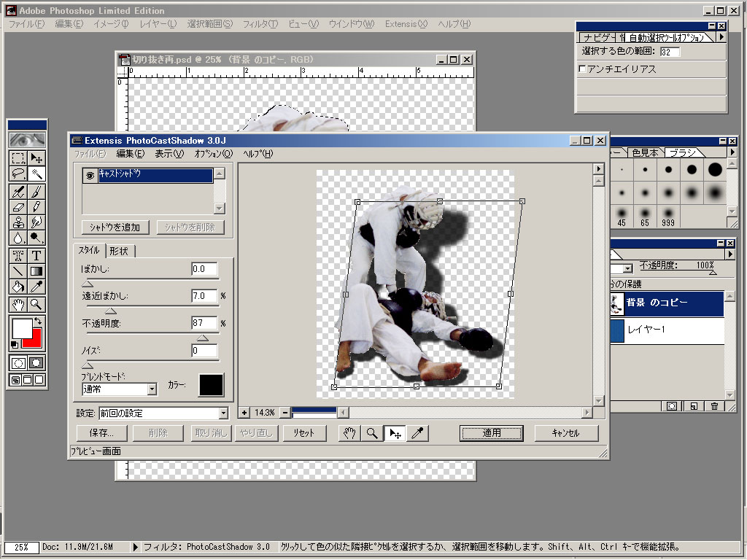This screenshot has width=747, height=560.
Task: Open the options palette flyout menu arrow
Action: (x=721, y=36)
